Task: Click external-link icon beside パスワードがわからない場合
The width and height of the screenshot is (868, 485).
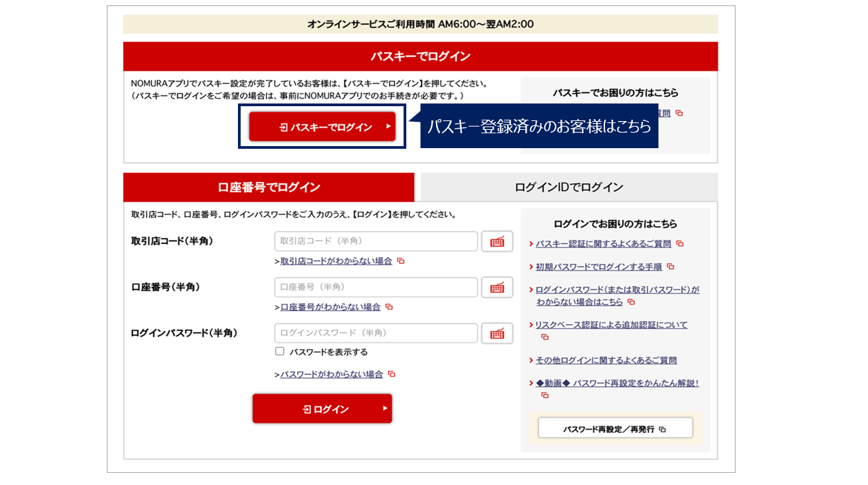Action: [x=391, y=375]
